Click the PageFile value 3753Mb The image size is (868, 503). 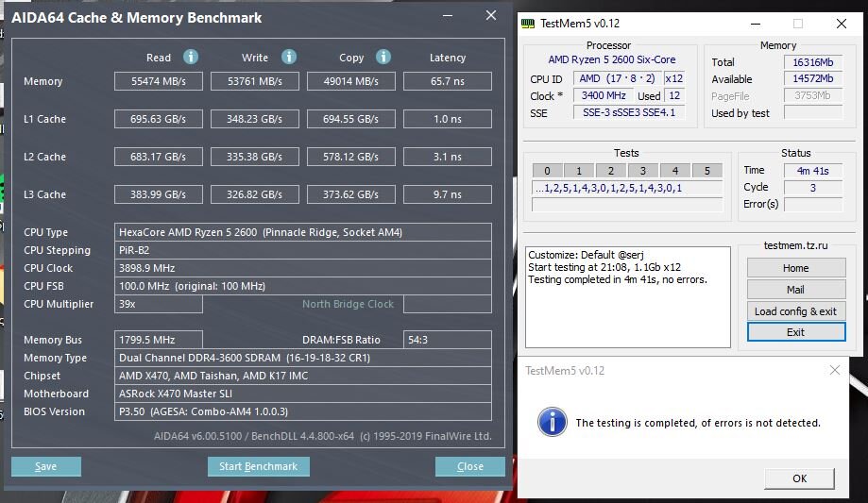pos(812,95)
